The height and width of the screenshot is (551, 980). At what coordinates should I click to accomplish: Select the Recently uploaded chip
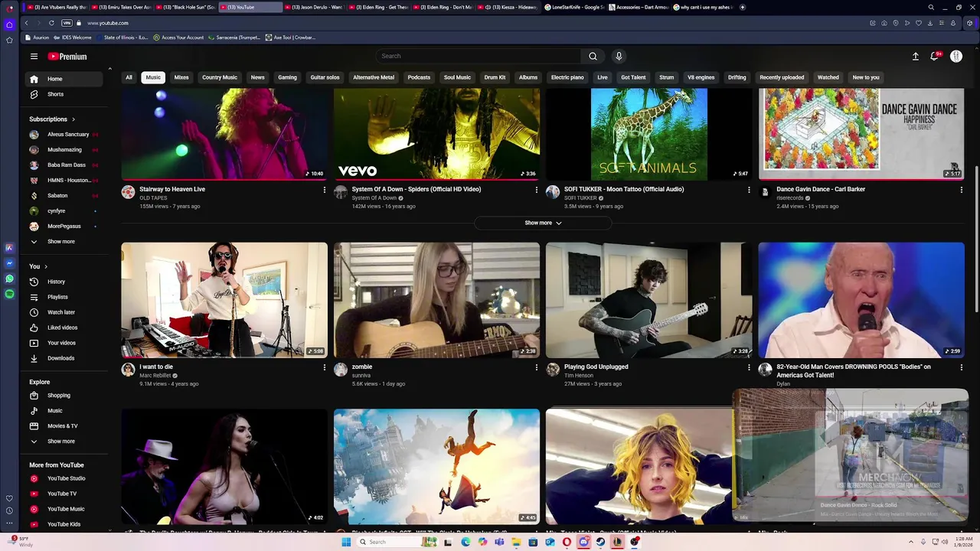click(782, 77)
